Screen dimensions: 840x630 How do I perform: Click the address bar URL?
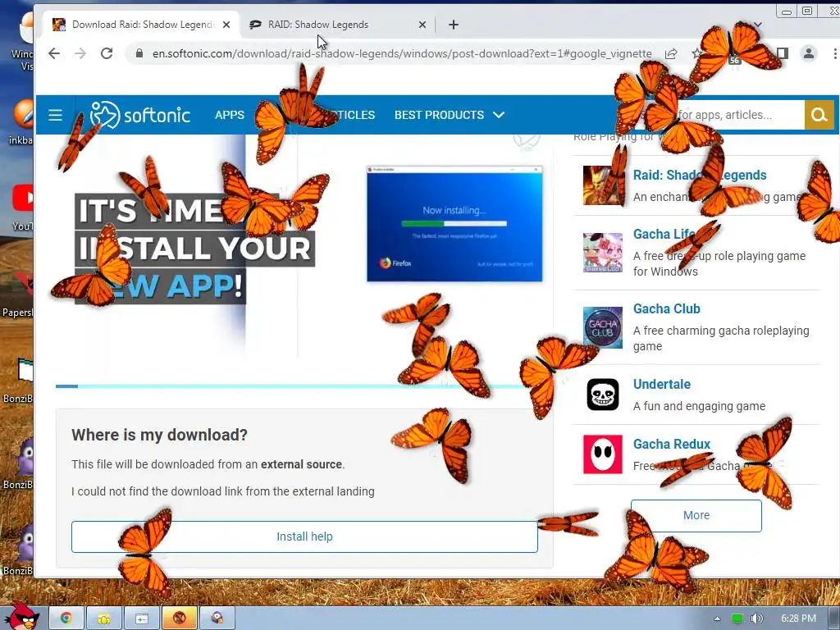(402, 53)
